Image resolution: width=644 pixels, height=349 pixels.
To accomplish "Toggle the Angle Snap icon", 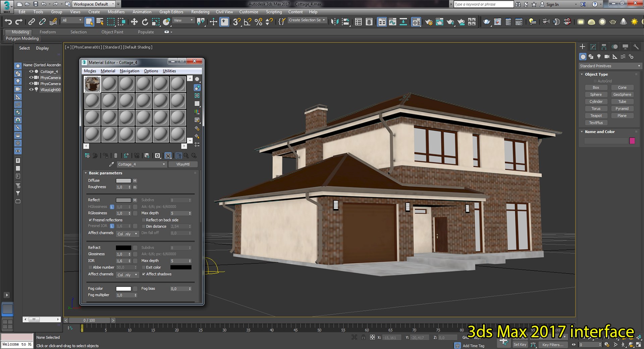I will [x=248, y=22].
